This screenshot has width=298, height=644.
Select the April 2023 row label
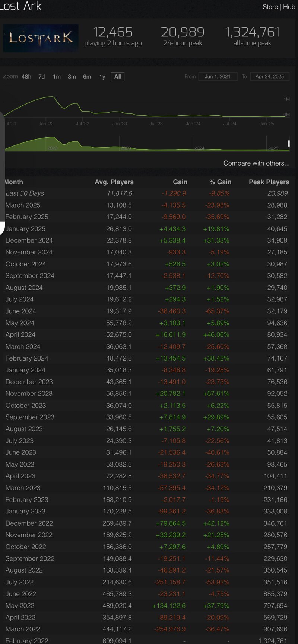[x=20, y=476]
